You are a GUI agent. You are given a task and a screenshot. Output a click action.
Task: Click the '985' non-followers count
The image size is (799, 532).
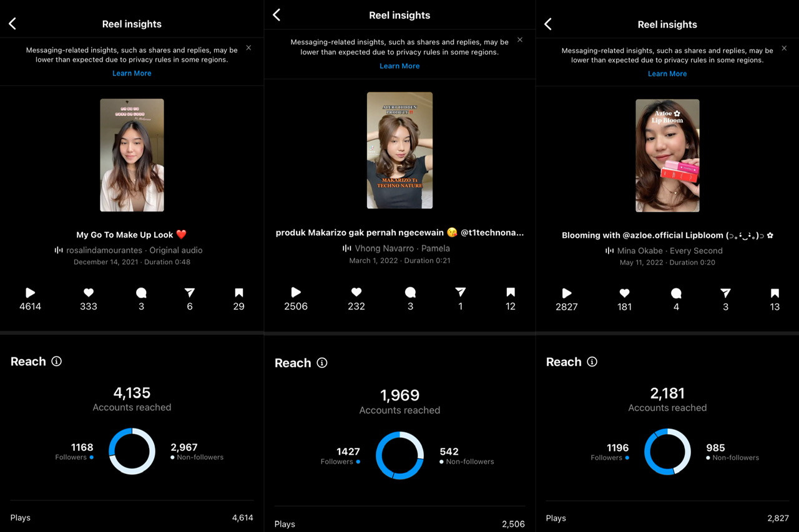(x=715, y=448)
